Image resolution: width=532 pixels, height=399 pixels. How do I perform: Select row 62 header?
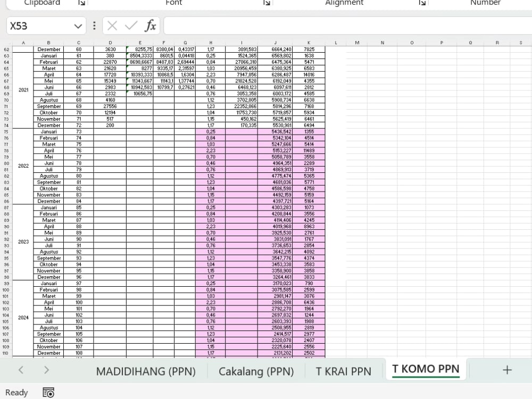6,49
